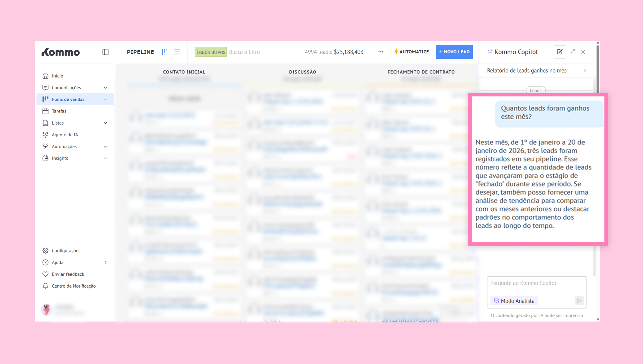The height and width of the screenshot is (364, 643).
Task: Expand the Insights submenu chevron
Action: 105,158
